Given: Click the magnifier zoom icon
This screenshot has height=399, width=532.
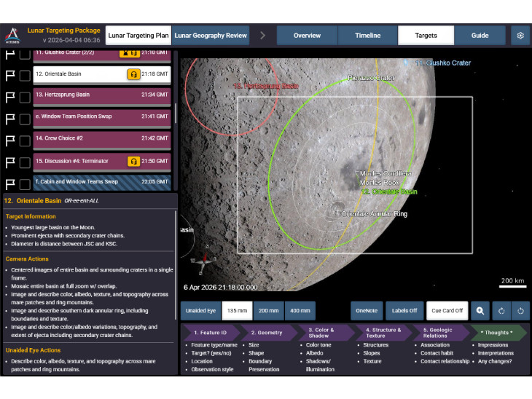Looking at the screenshot, I should click(x=480, y=311).
